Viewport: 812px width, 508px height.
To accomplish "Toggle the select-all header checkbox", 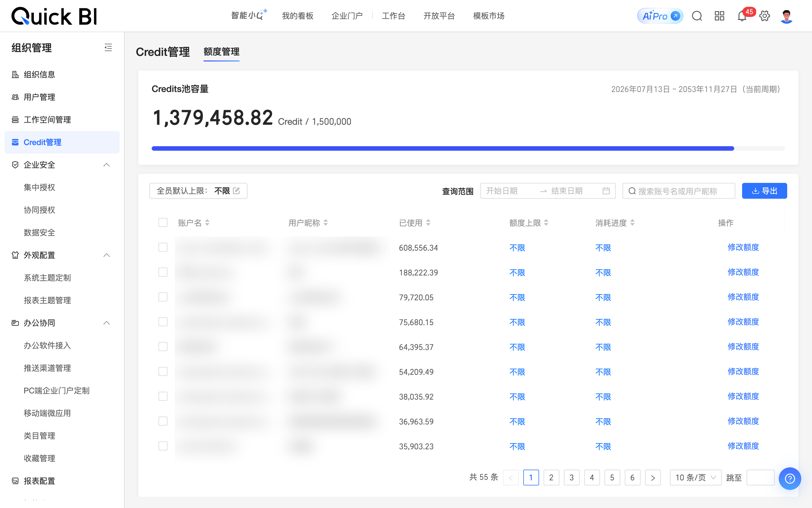I will 163,222.
